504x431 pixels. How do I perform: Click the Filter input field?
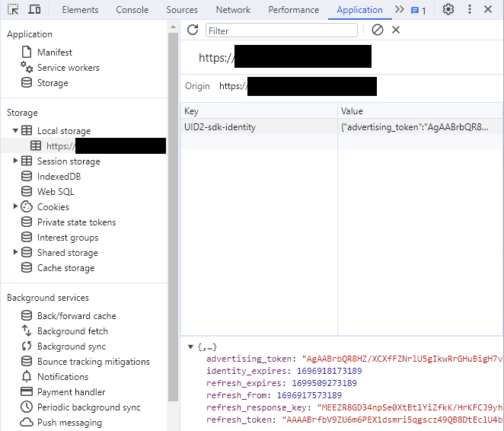click(x=281, y=30)
